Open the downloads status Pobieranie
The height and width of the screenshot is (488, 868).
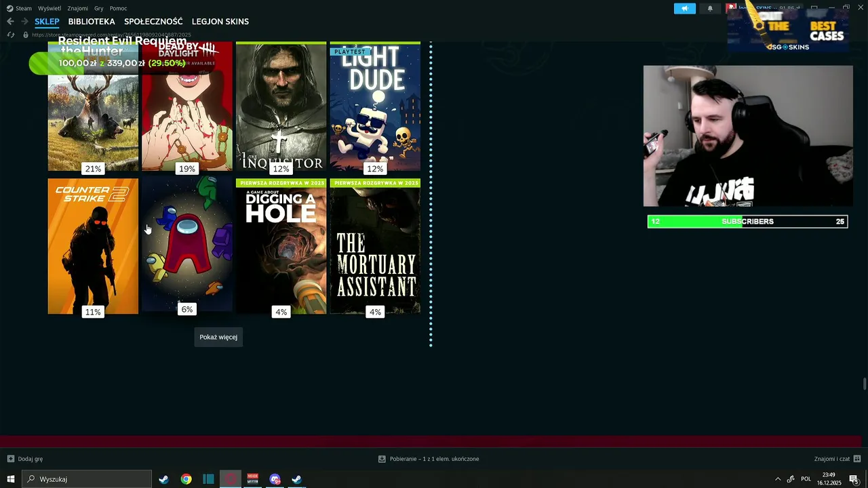(x=429, y=459)
